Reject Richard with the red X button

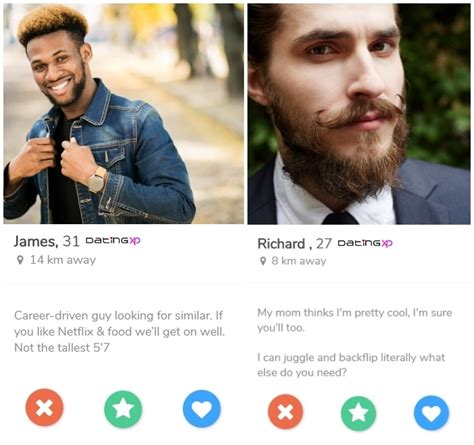click(286, 412)
